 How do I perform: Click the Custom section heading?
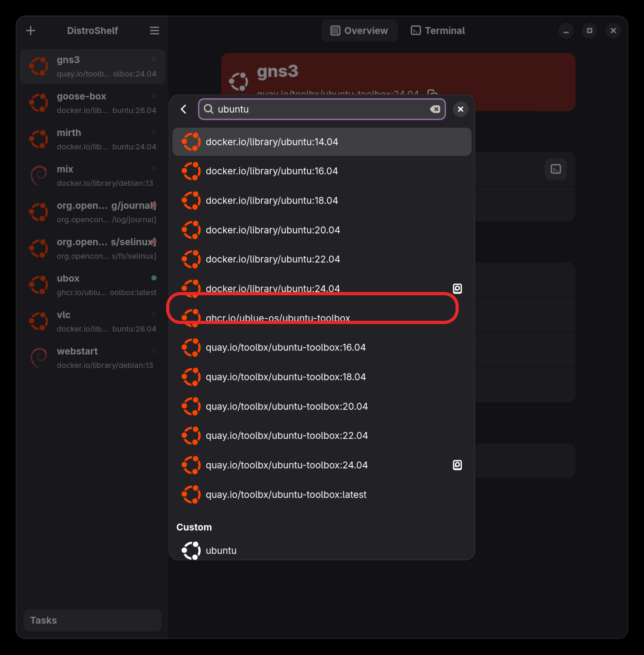[x=194, y=527]
